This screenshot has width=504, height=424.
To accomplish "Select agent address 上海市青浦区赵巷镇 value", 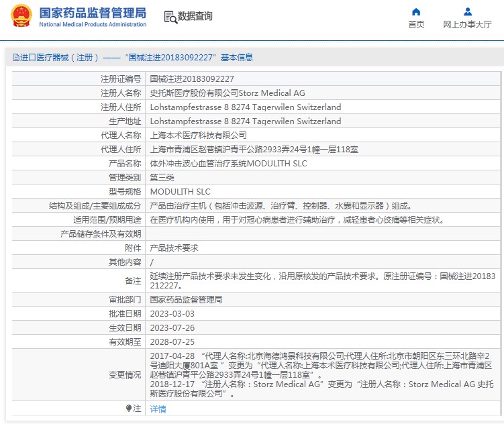I will (x=254, y=150).
